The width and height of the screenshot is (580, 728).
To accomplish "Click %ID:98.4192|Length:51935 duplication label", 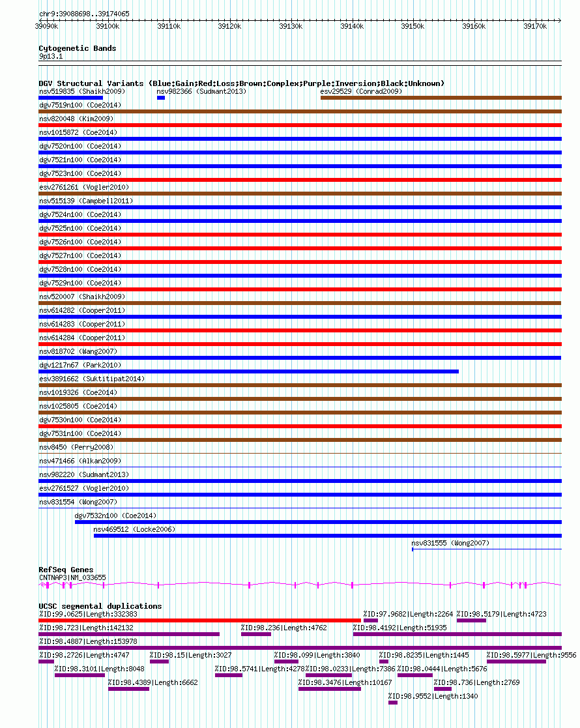I will (x=400, y=628).
